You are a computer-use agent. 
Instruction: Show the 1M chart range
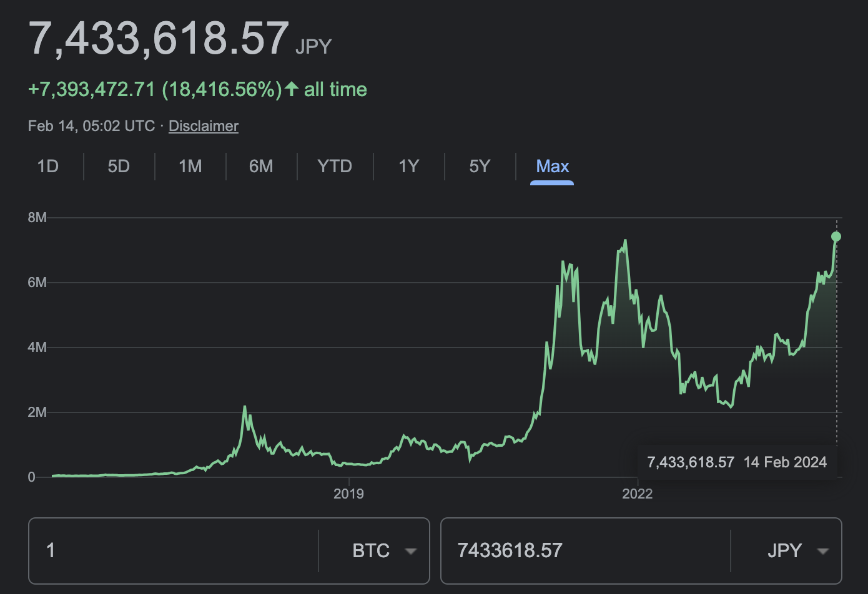pyautogui.click(x=190, y=167)
